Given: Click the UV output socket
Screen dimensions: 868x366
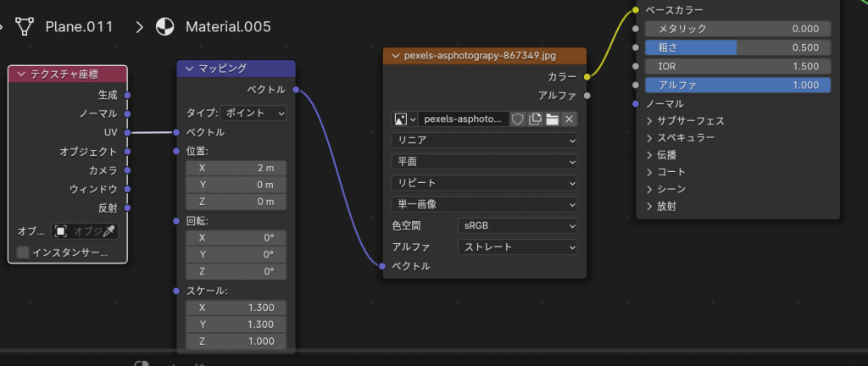Looking at the screenshot, I should 127,132.
